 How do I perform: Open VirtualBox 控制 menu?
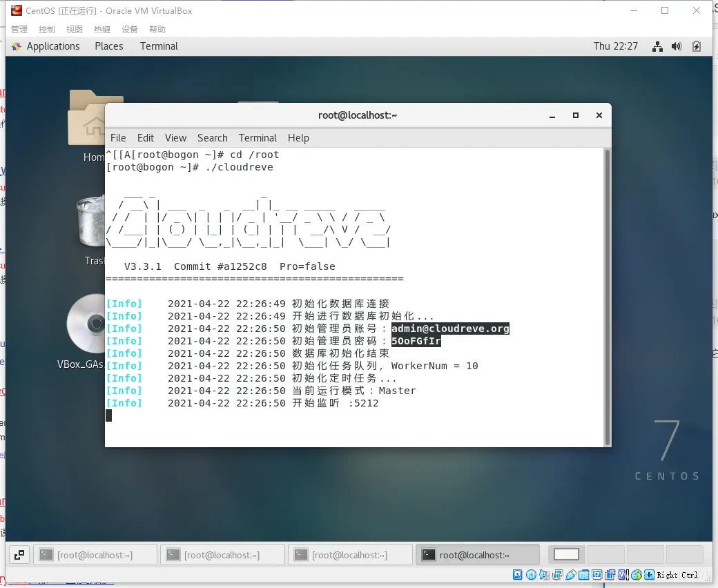pyautogui.click(x=47, y=29)
